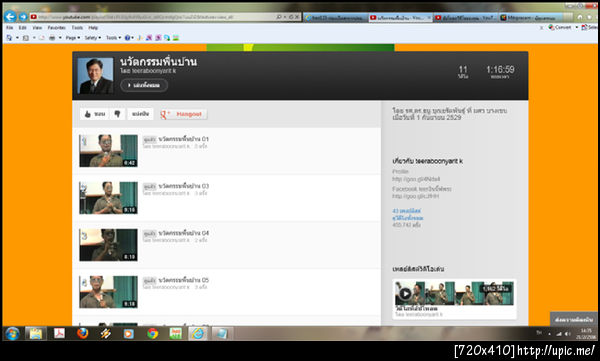Click the play icon on featured playlist

[405, 294]
